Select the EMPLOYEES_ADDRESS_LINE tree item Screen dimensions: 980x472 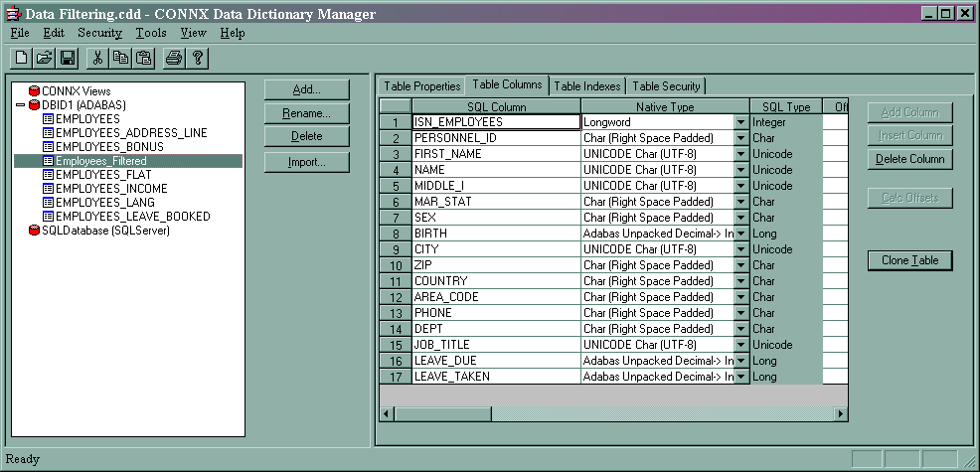[131, 133]
